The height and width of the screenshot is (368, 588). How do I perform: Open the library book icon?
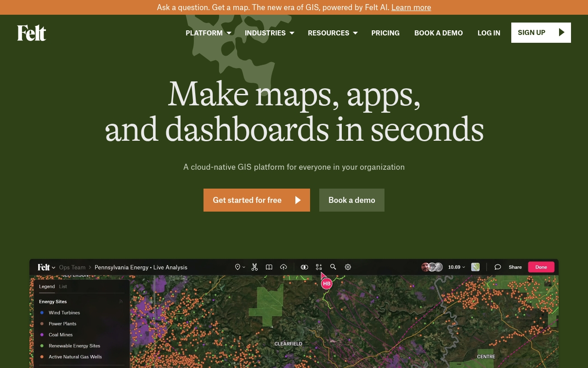[269, 267]
